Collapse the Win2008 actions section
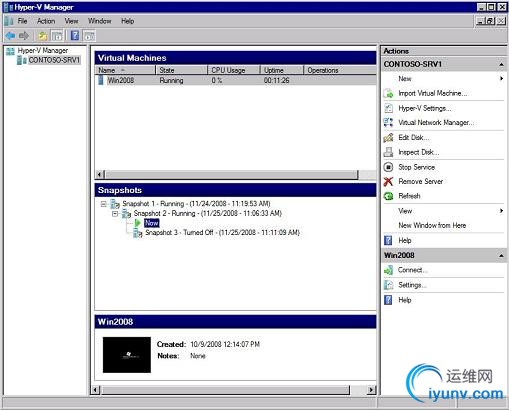The height and width of the screenshot is (410, 509). [x=501, y=256]
